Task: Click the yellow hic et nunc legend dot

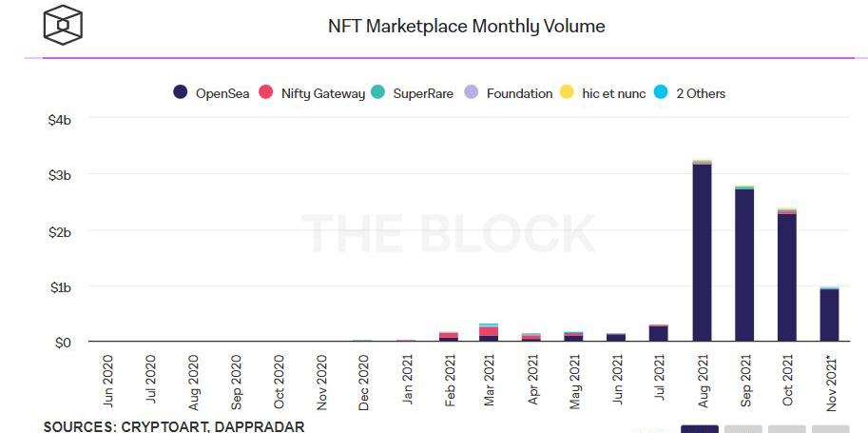Action: point(567,93)
